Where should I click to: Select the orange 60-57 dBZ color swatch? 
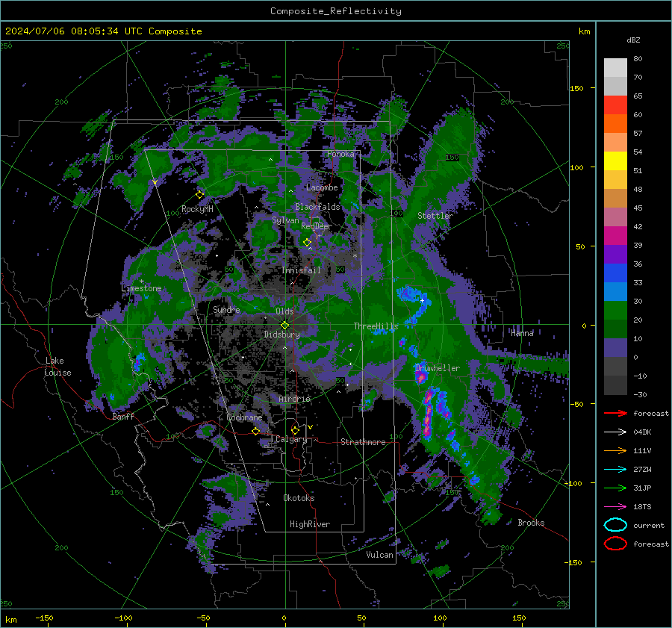[x=615, y=124]
